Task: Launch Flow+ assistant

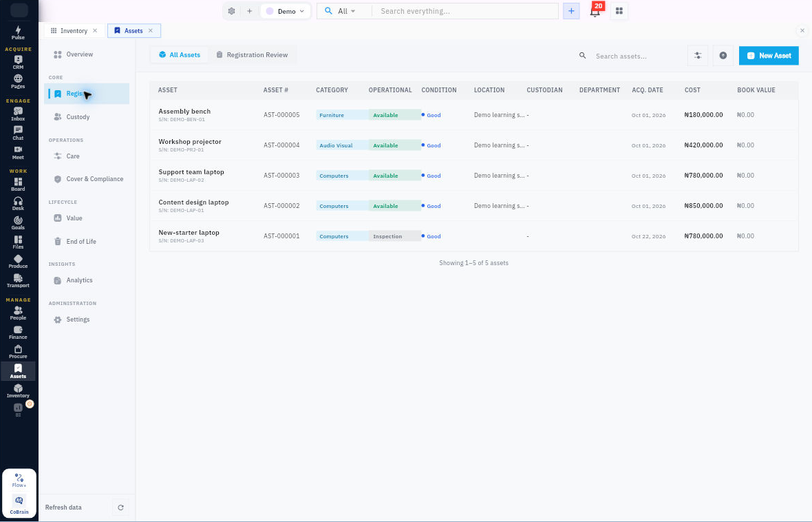Action: (19, 480)
